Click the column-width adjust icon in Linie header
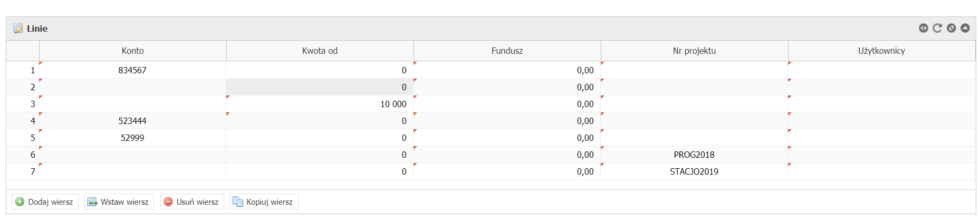This screenshot has width=980, height=220. 923,28
